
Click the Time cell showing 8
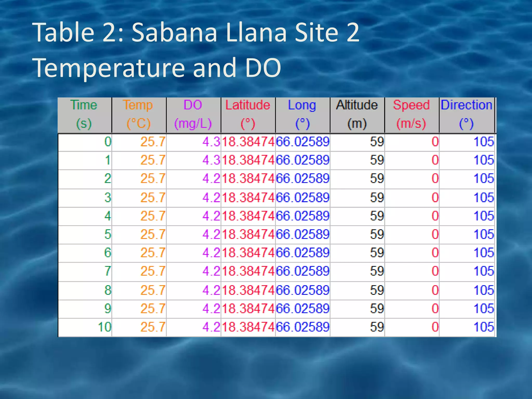coord(85,291)
